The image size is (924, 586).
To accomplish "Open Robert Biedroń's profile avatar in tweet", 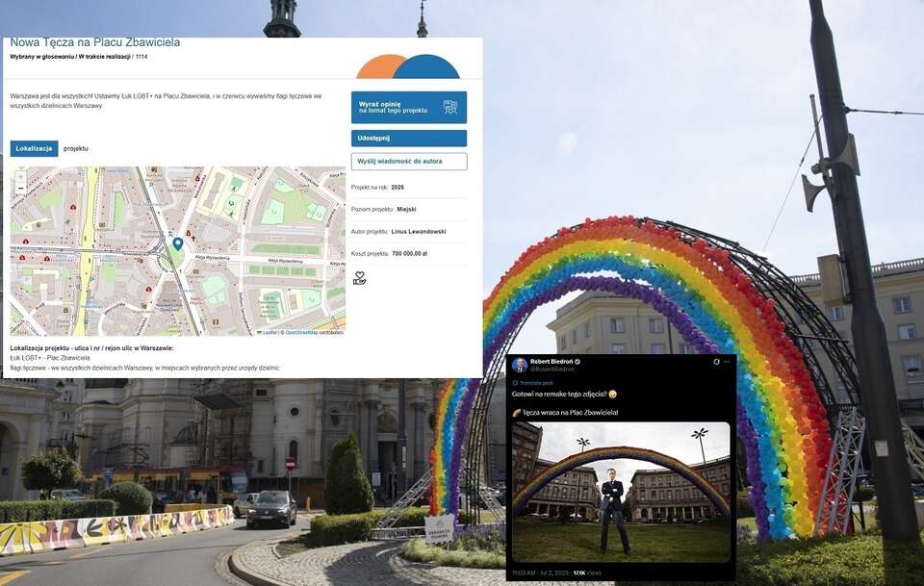I will (519, 365).
